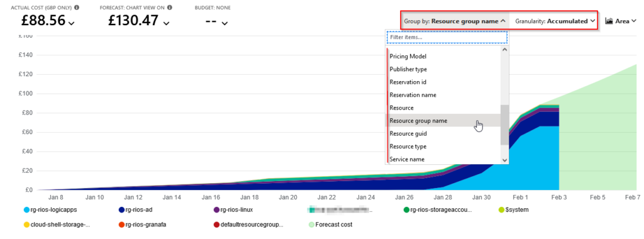Click the Forecast info icon

(170, 8)
